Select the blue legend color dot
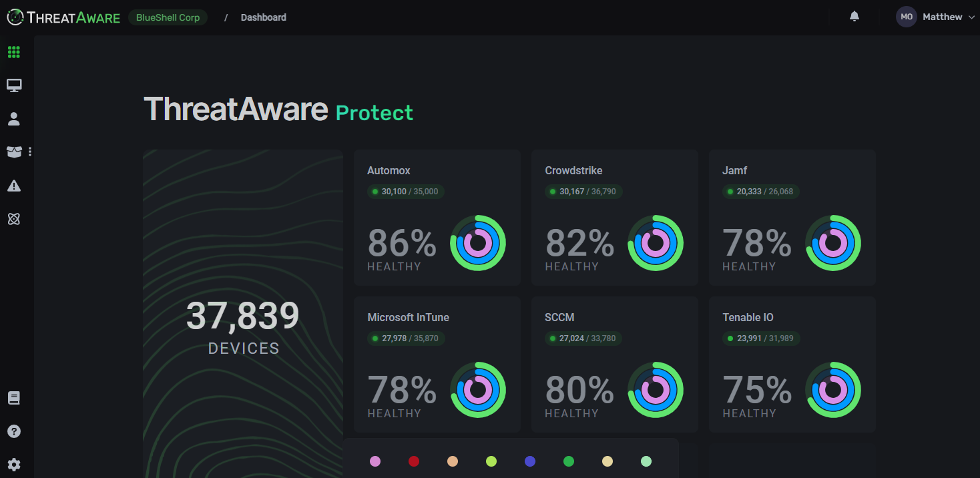The width and height of the screenshot is (980, 478). coord(530,461)
